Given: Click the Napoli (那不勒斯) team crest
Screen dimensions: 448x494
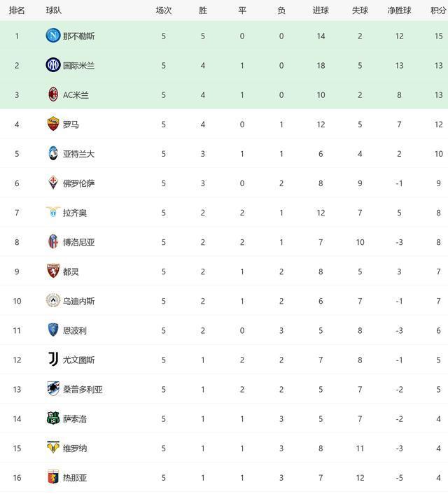Looking at the screenshot, I should [53, 36].
